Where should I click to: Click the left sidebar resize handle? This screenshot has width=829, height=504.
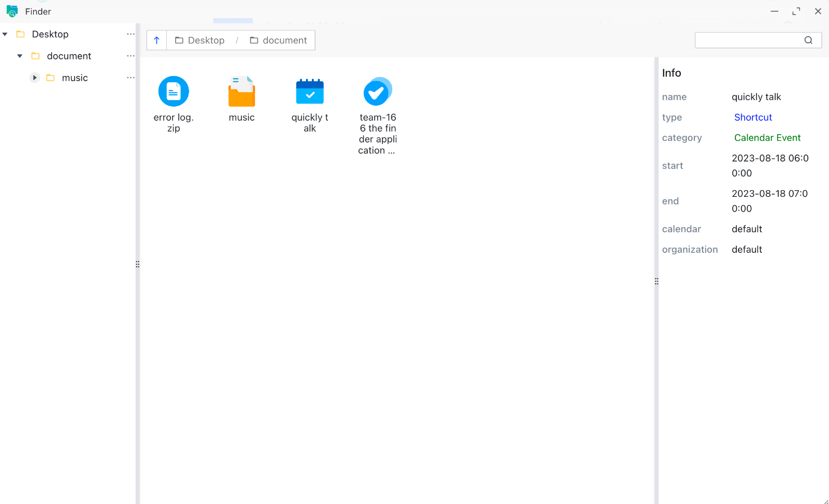[x=137, y=264]
